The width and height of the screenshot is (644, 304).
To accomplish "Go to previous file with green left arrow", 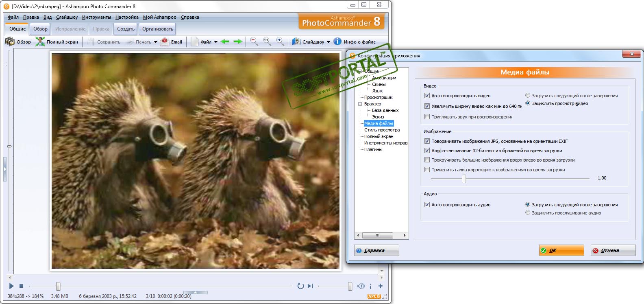I will 225,42.
